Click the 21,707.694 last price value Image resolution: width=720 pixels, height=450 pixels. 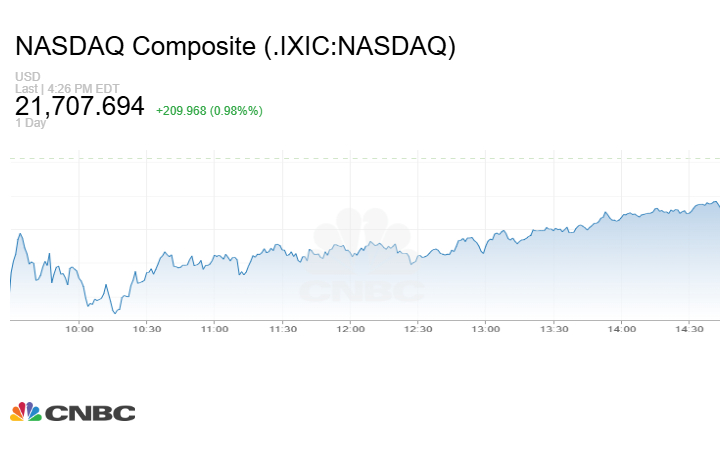click(80, 105)
